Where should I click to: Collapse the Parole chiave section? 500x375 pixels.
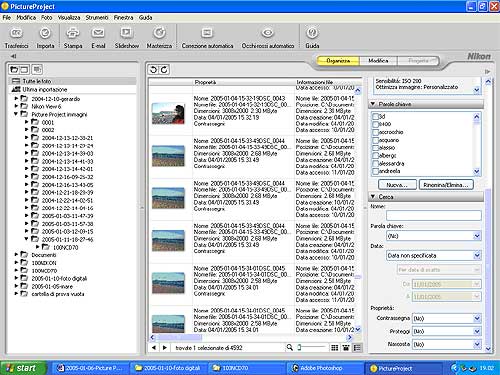point(373,104)
